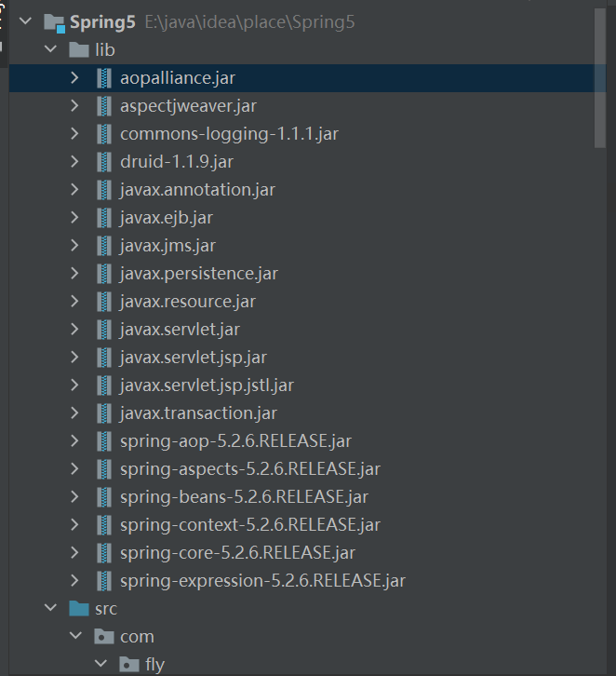This screenshot has width=616, height=676.
Task: Select the Spring5 project name
Action: coord(102,22)
